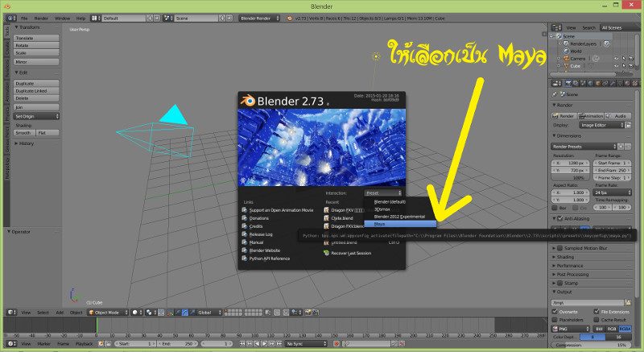
Task: Click Recover Last Session
Action: 351,253
